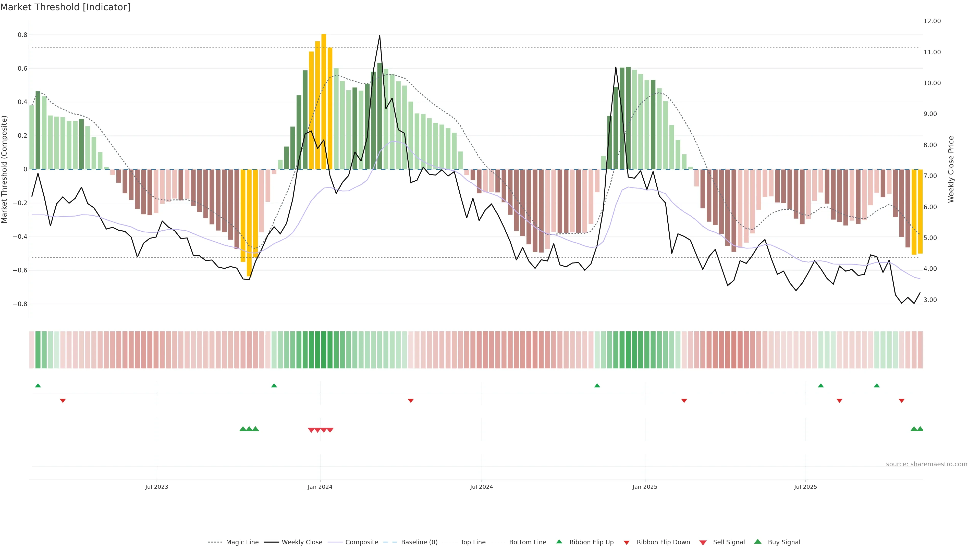Toggle Baseline (0) legend entry
The height and width of the screenshot is (551, 980).
click(419, 542)
